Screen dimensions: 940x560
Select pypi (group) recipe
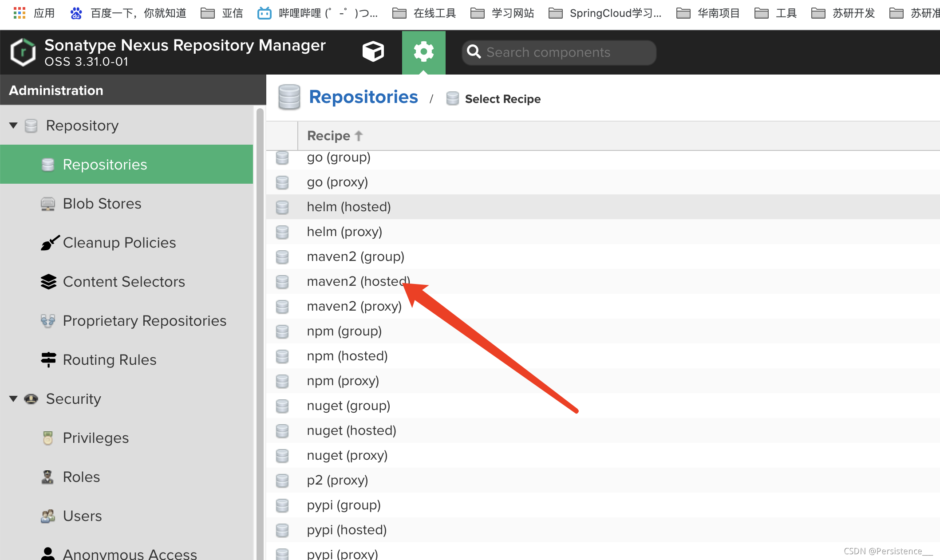pyautogui.click(x=603, y=505)
